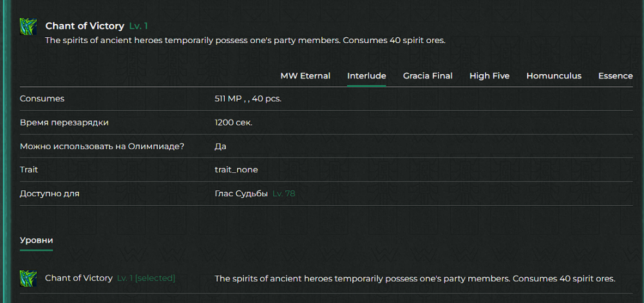Image resolution: width=644 pixels, height=303 pixels.
Task: Select the Уровни section tab
Action: tap(36, 240)
